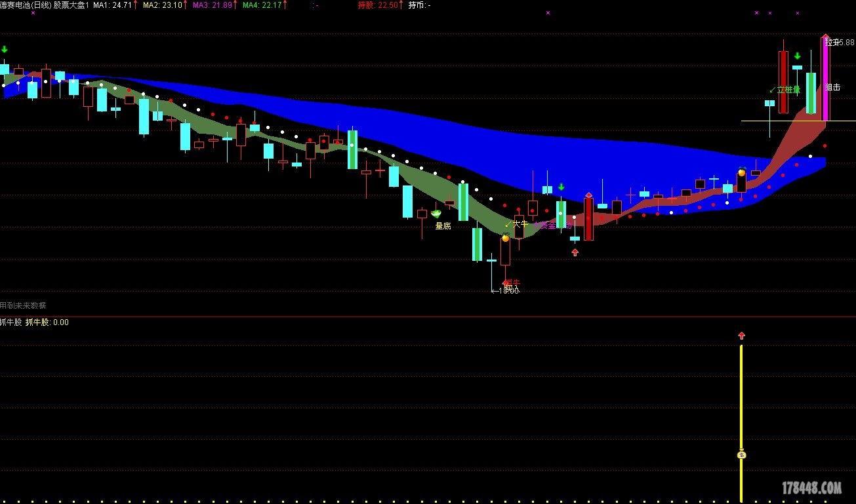The image size is (856, 504).
Task: Click the green diamond icon above 量底
Action: [436, 213]
